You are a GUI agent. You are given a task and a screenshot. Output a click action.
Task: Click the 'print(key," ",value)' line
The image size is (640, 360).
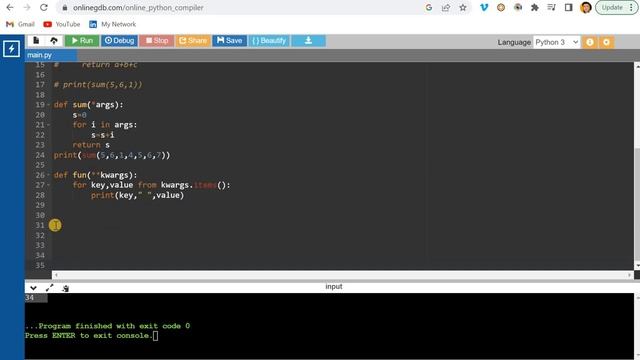click(x=137, y=195)
